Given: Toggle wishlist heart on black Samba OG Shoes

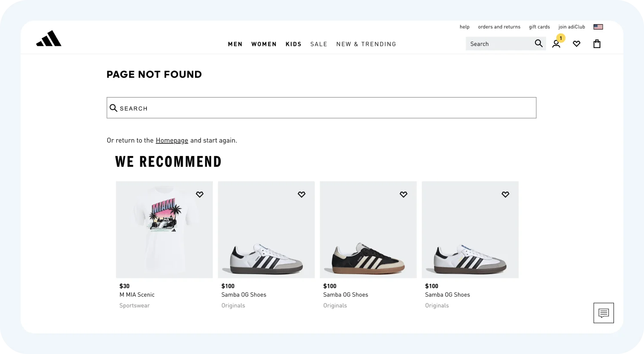Looking at the screenshot, I should pos(404,195).
